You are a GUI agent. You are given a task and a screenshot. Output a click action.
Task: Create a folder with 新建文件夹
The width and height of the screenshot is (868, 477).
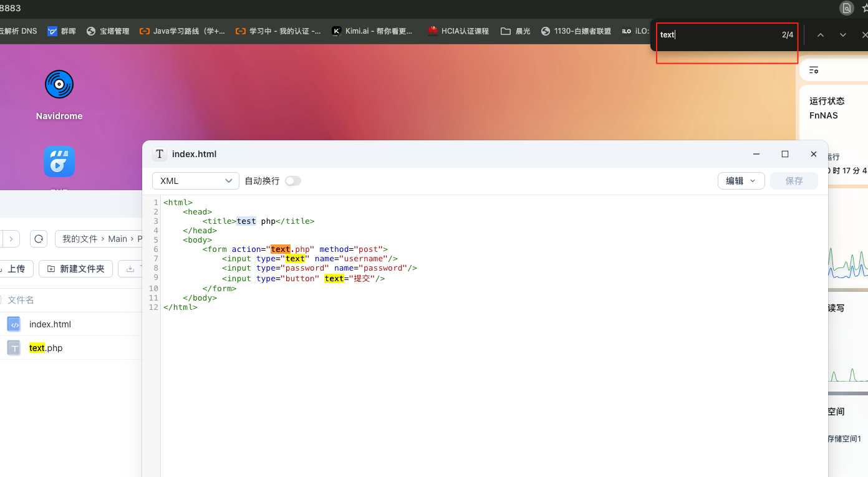tap(76, 269)
